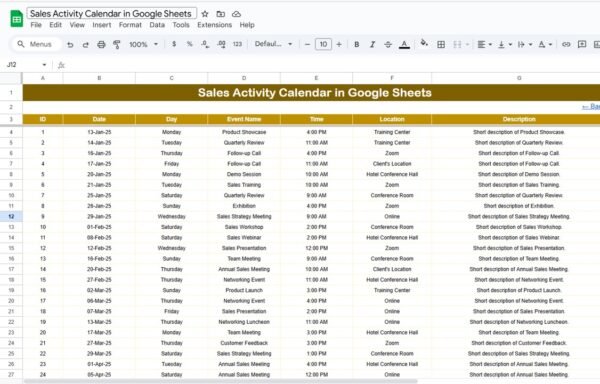Select the Customer Feedback cell

point(244,343)
